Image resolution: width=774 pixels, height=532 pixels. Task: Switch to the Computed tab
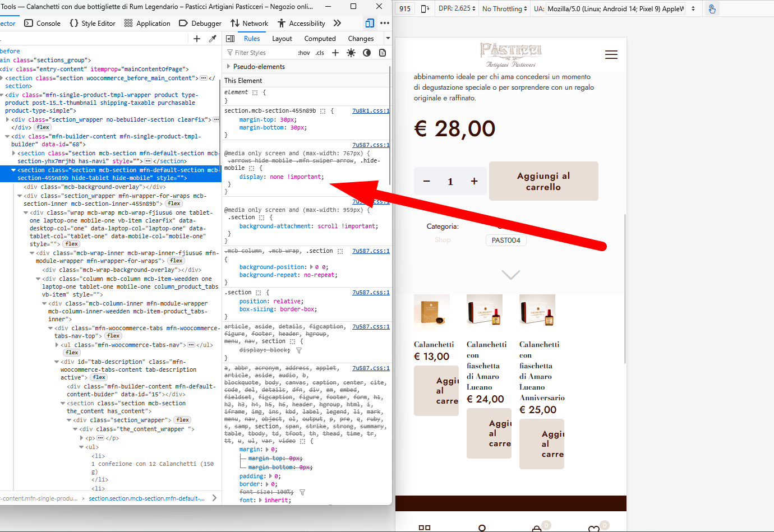tap(320, 39)
